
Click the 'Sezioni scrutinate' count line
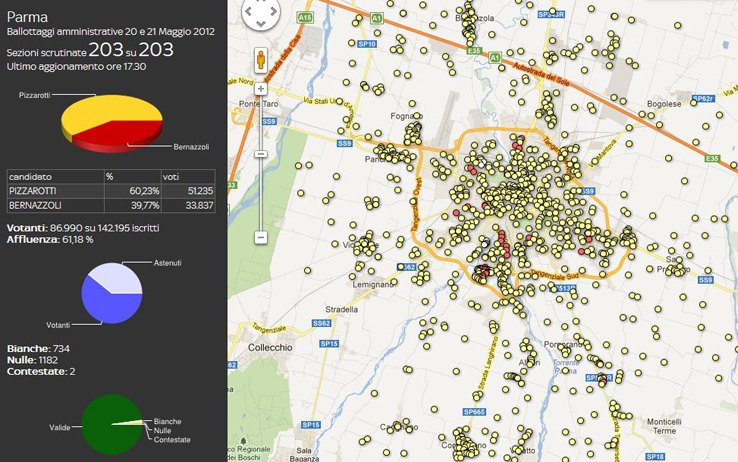tap(90, 50)
